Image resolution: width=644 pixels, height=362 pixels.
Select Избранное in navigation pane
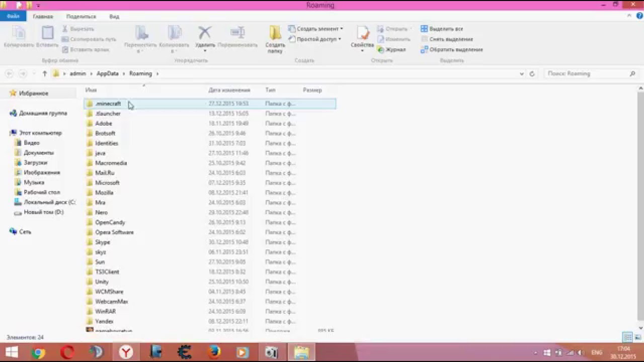pyautogui.click(x=33, y=94)
